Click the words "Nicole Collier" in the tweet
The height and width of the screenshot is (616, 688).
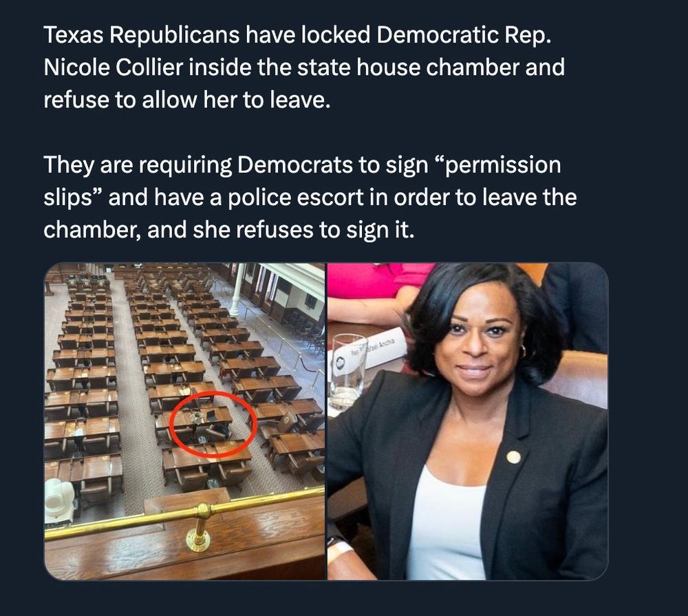coord(114,67)
